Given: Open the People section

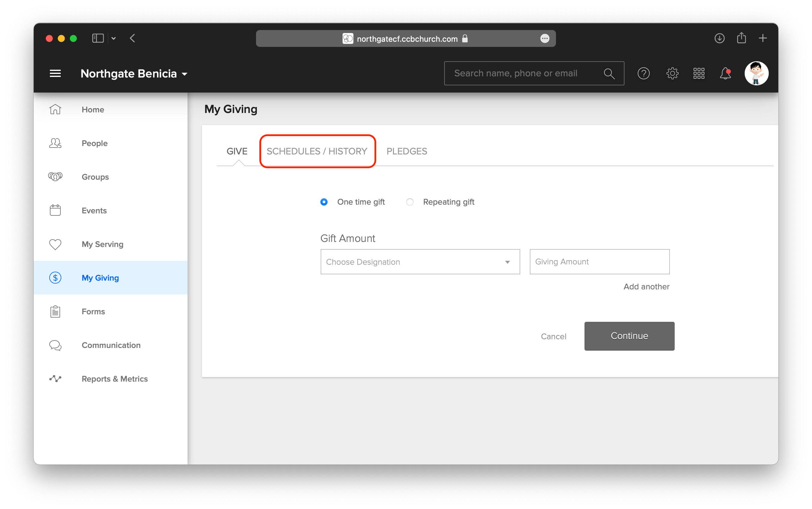Looking at the screenshot, I should pos(95,142).
